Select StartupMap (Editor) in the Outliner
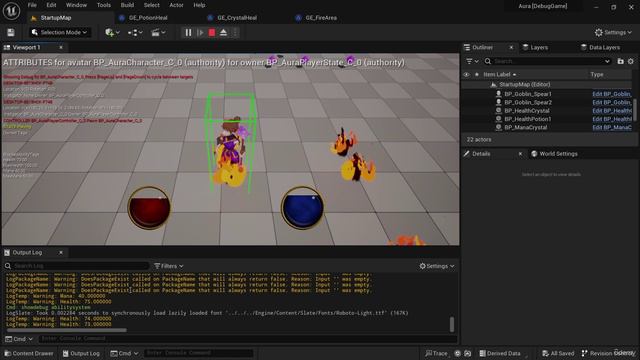The height and width of the screenshot is (360, 640). click(x=524, y=84)
